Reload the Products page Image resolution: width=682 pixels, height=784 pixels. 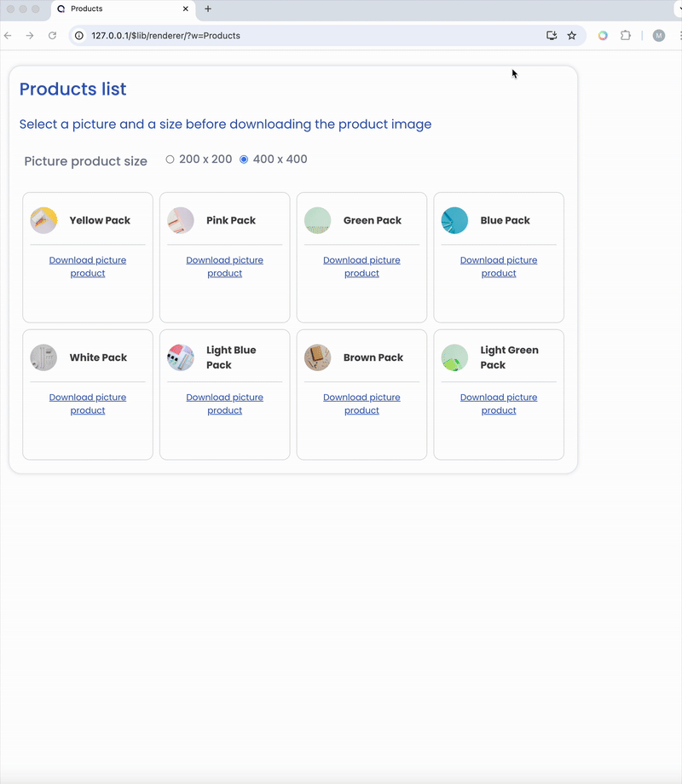coord(52,36)
